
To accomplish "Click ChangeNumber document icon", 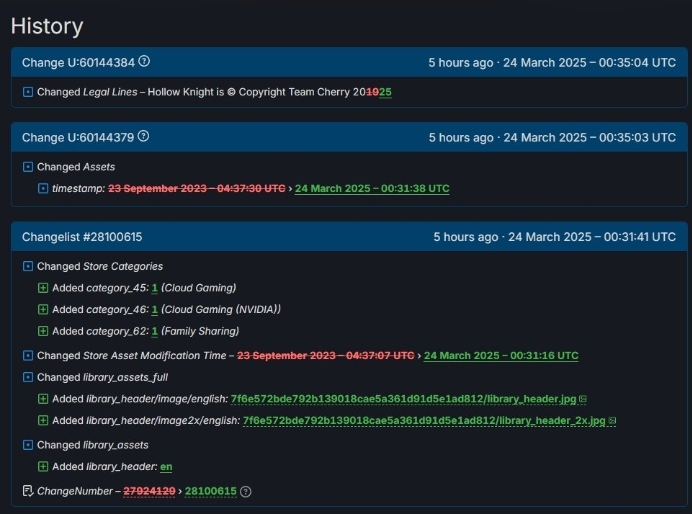I will click(28, 491).
